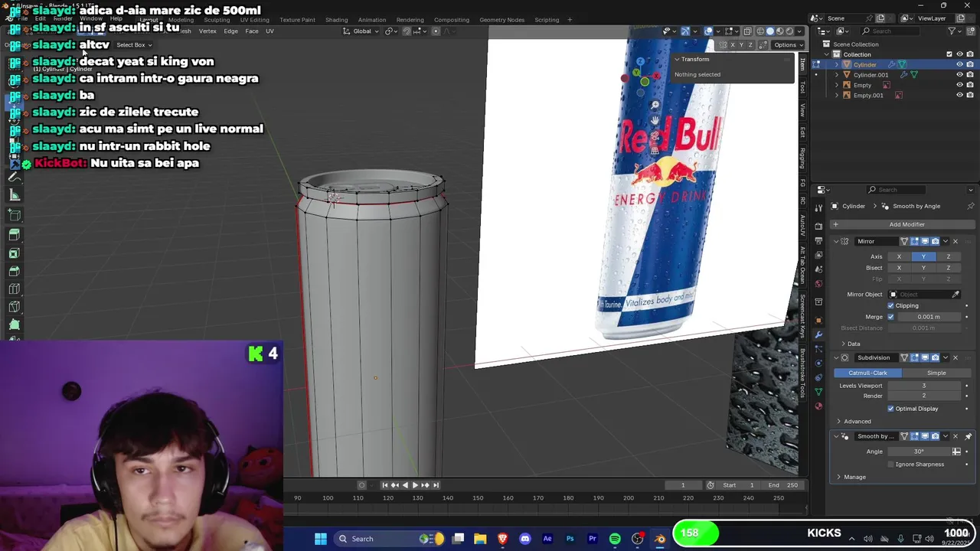The image size is (980, 551).
Task: Toggle viewport gizmos icon
Action: coord(685,31)
